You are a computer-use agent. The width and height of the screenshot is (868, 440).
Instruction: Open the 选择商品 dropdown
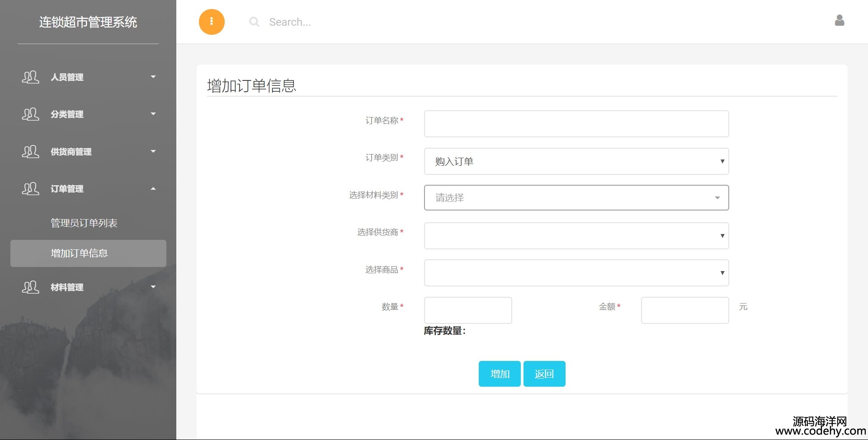576,273
